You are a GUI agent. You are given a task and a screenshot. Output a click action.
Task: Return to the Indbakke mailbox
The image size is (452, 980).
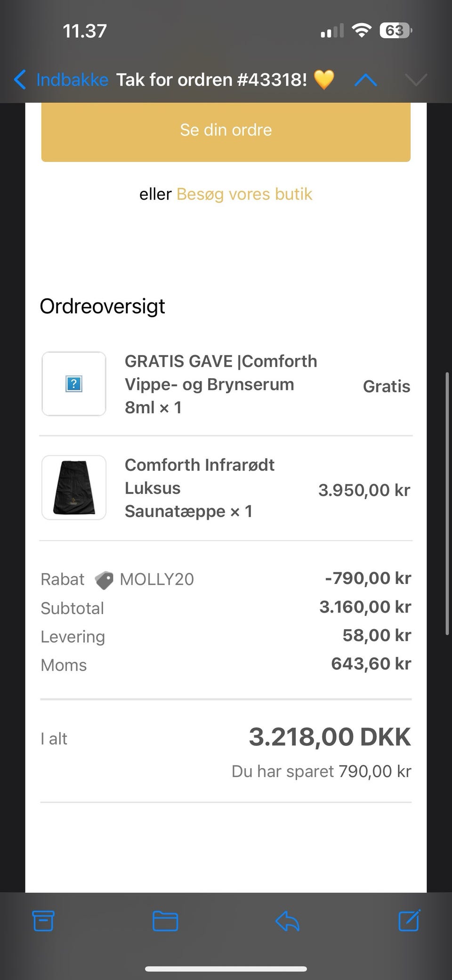[72, 80]
